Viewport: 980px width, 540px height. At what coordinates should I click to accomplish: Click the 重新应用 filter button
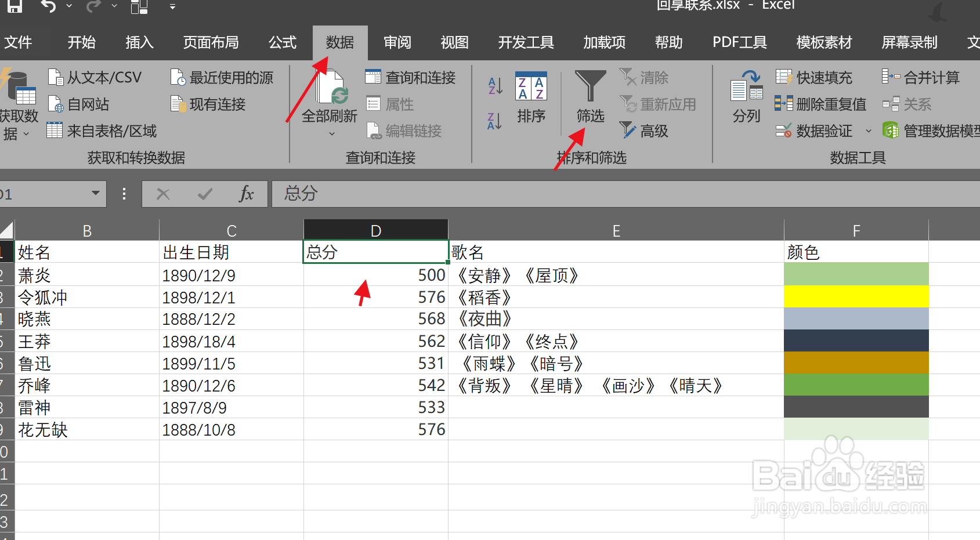click(x=658, y=104)
